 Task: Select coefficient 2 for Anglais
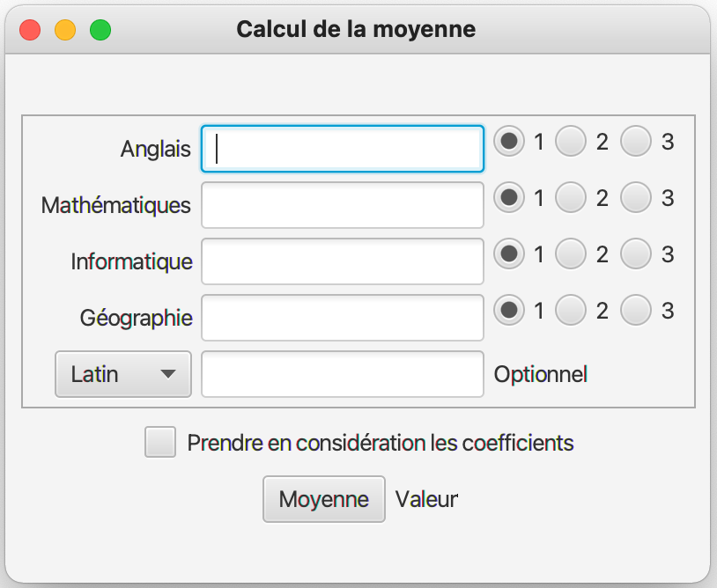point(571,141)
